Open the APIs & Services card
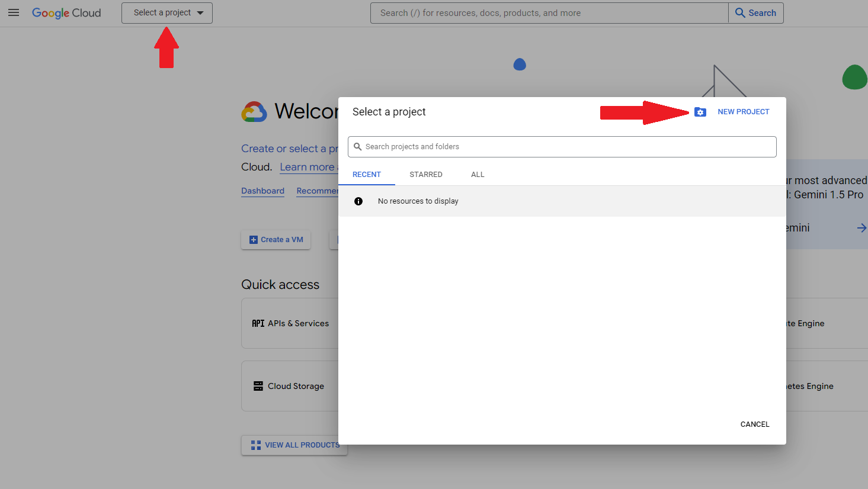 [x=290, y=323]
